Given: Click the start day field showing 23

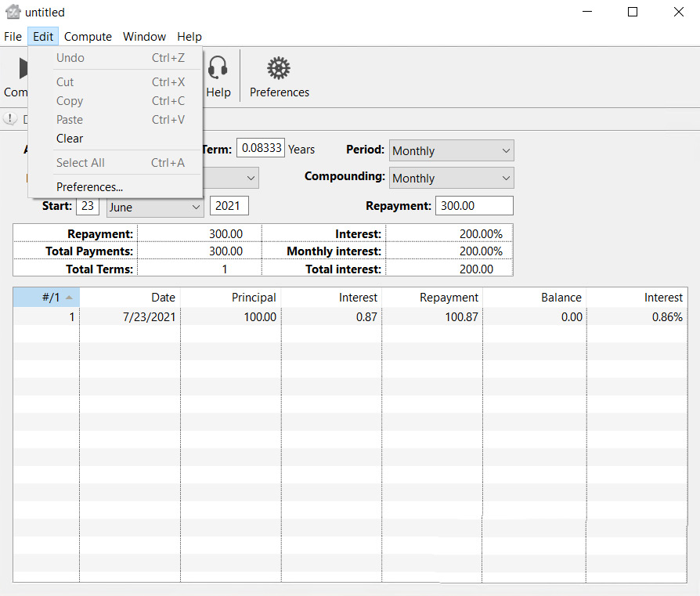Looking at the screenshot, I should [88, 206].
